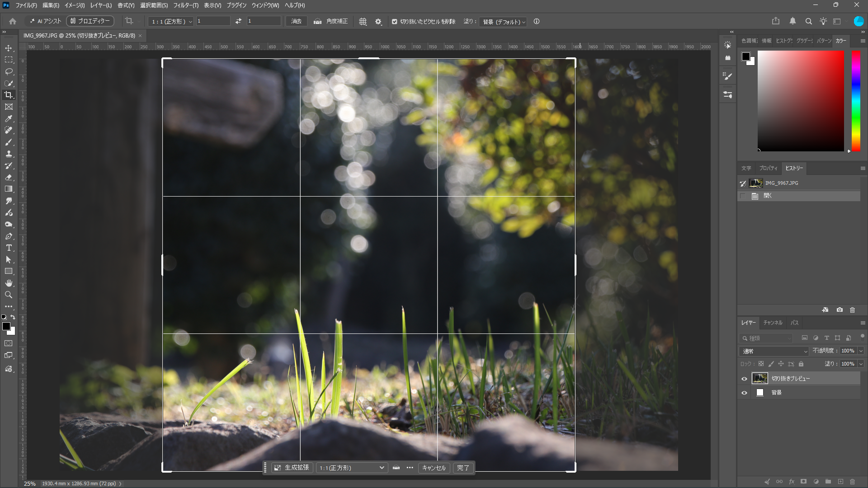Select the Eyedropper tool

[9, 118]
